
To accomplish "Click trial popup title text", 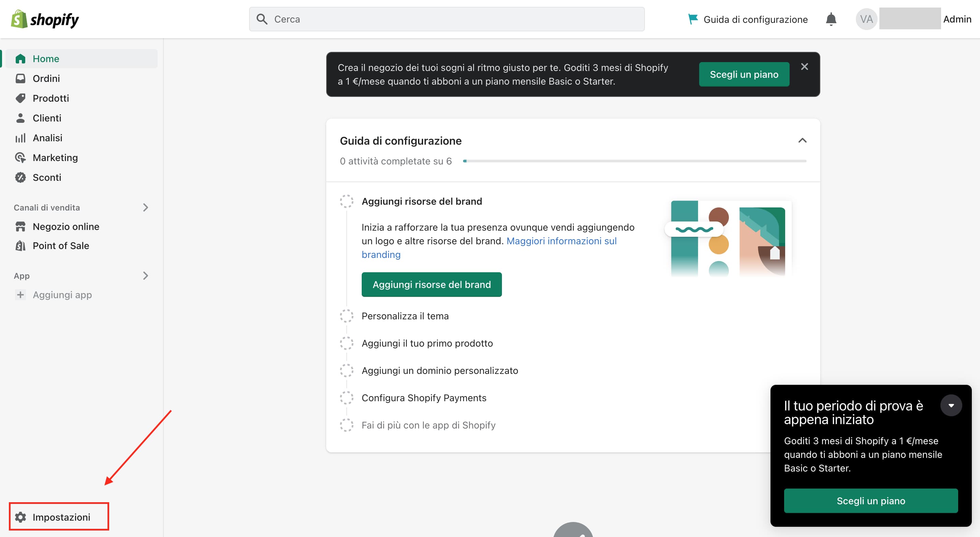I will coord(853,412).
